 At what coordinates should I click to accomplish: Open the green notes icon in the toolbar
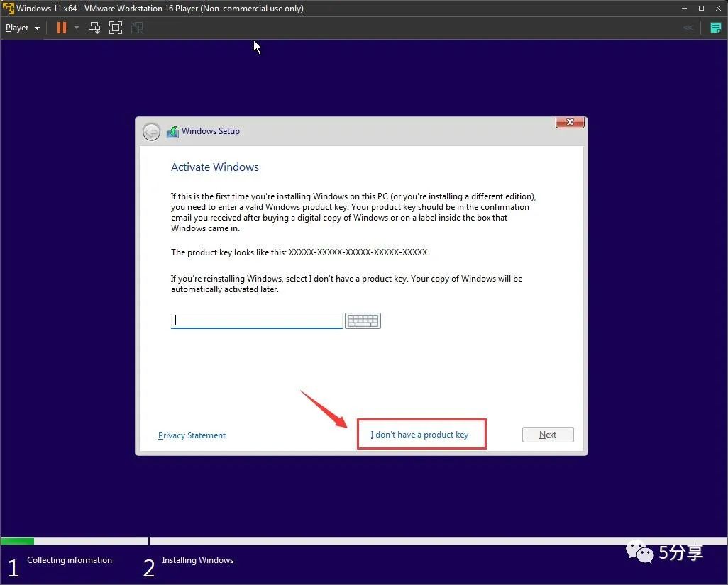click(715, 28)
